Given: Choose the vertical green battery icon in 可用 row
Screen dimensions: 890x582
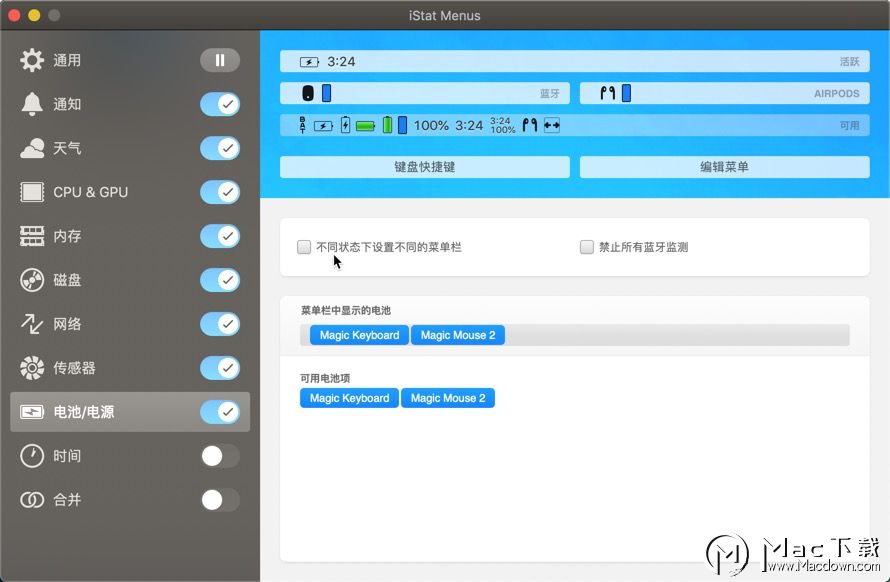Looking at the screenshot, I should (x=387, y=125).
